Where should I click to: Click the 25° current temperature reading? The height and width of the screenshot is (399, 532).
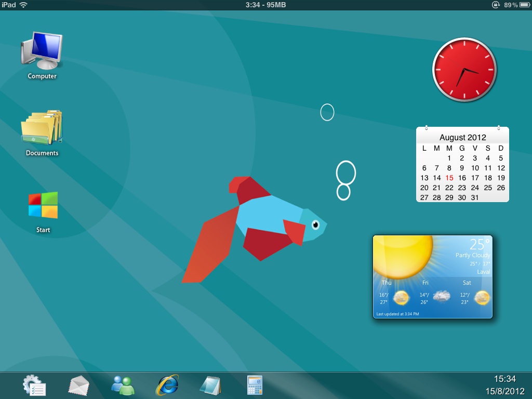tap(480, 244)
